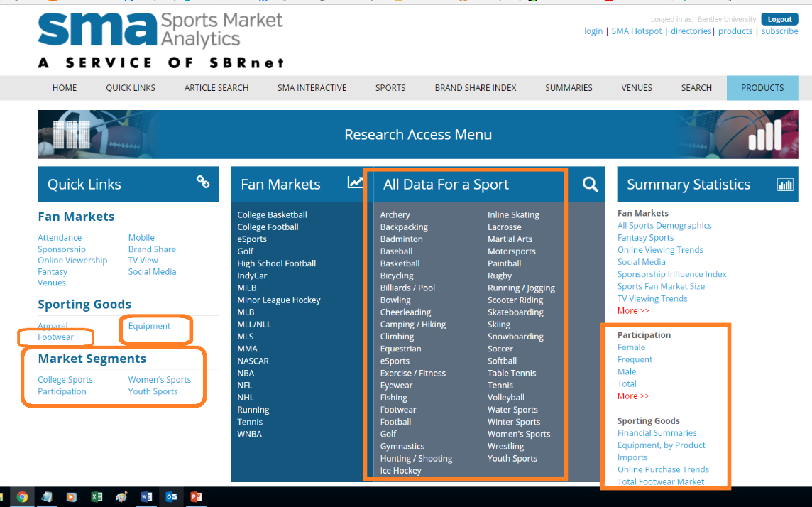Click the magnifier search icon
Viewport: 812px width, 507px height.
(x=590, y=185)
